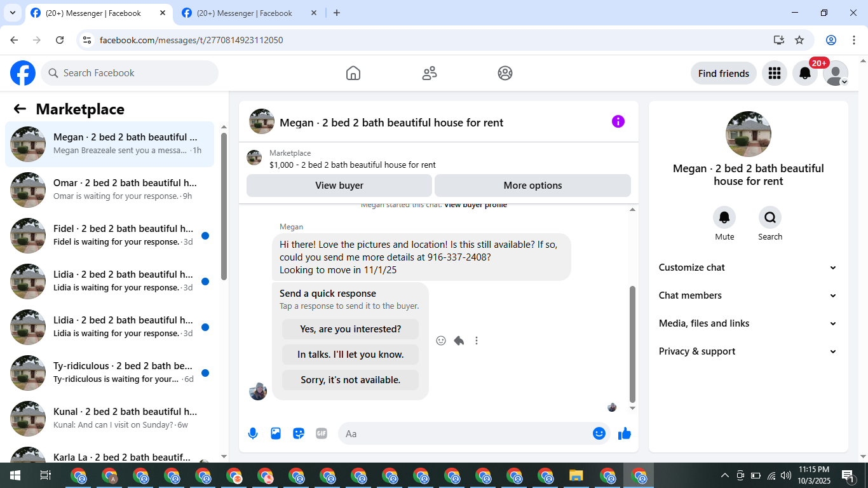Click the house photo in the right panel
The image size is (868, 488).
[749, 134]
